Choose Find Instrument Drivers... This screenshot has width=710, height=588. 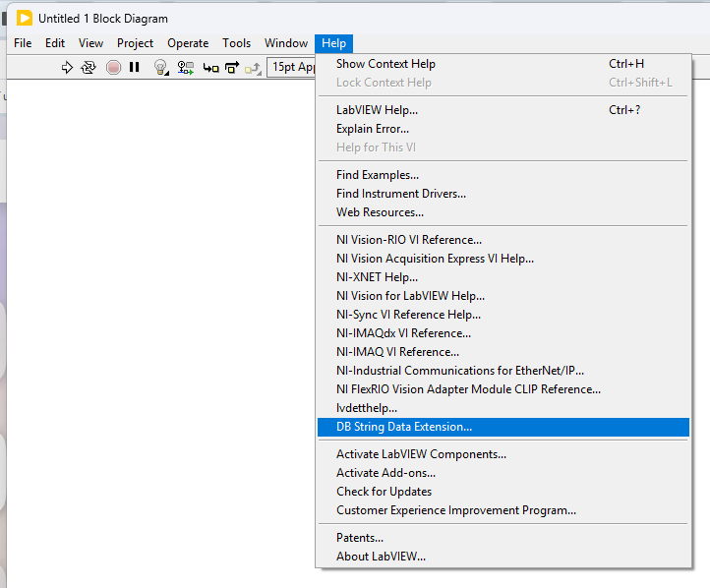[x=503, y=194]
